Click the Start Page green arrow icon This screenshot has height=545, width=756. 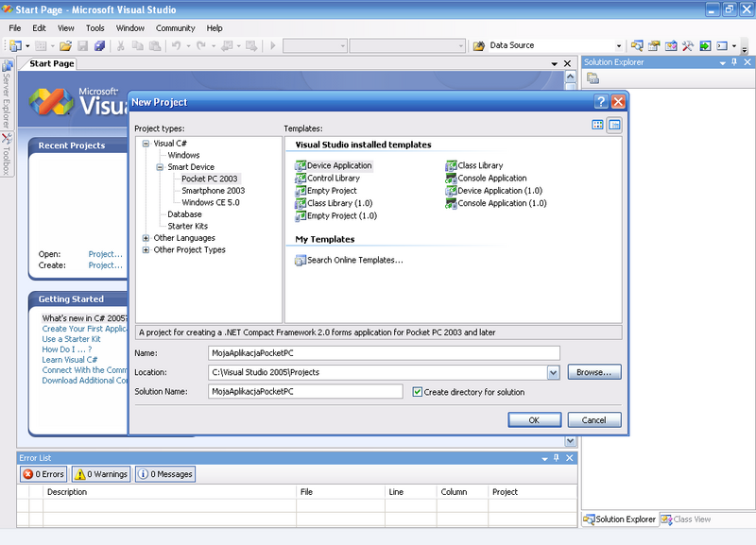tap(705, 45)
